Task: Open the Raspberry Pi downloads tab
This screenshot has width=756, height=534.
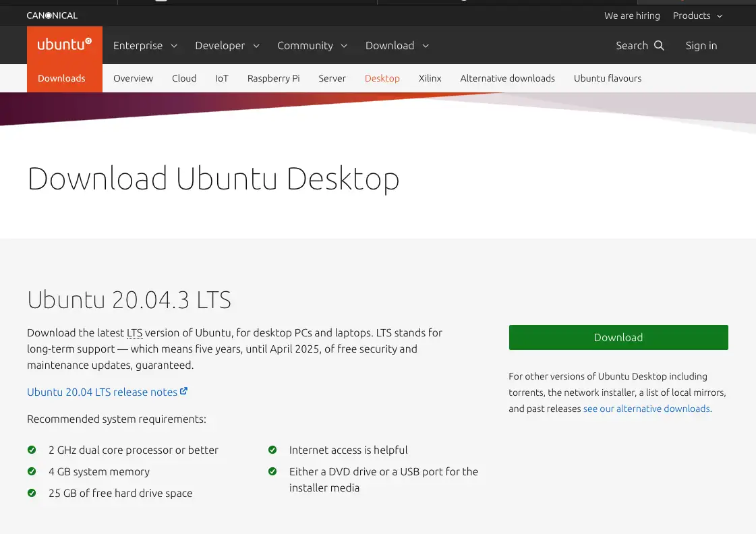Action: tap(273, 78)
